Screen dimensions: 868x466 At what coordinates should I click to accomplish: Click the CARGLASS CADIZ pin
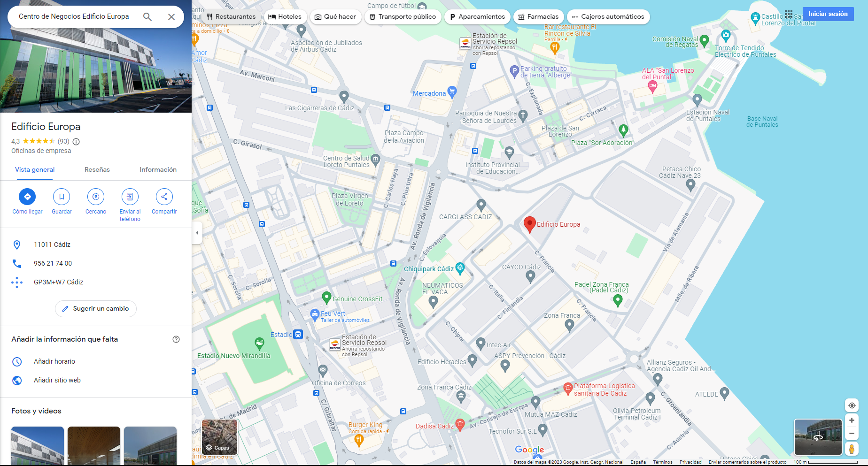click(481, 205)
